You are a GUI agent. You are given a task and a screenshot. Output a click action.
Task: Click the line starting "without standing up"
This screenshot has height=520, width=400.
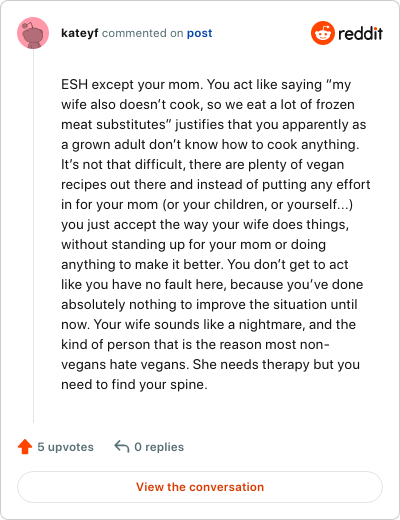click(x=194, y=245)
